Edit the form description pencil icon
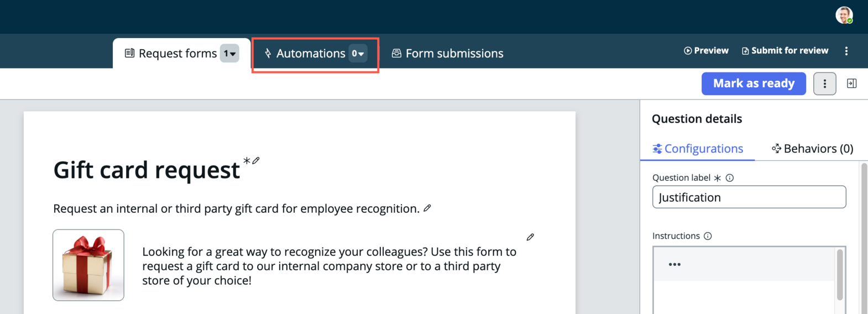The height and width of the screenshot is (314, 868). 427,208
